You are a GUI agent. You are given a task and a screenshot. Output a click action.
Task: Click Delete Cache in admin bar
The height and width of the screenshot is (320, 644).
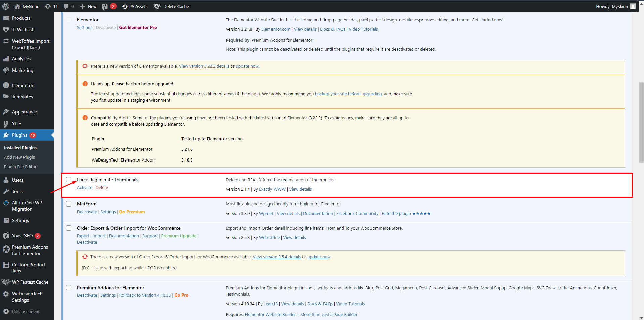click(171, 6)
